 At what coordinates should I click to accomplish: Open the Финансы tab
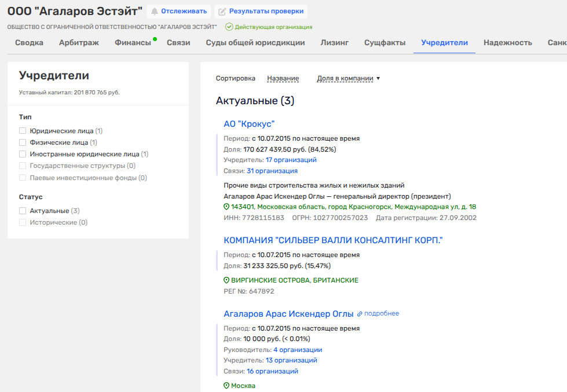[x=133, y=43]
